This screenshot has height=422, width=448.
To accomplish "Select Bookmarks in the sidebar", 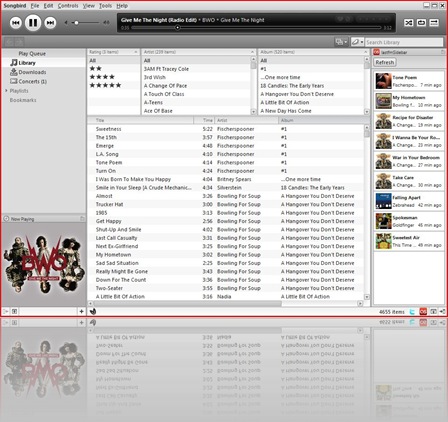I will (23, 100).
